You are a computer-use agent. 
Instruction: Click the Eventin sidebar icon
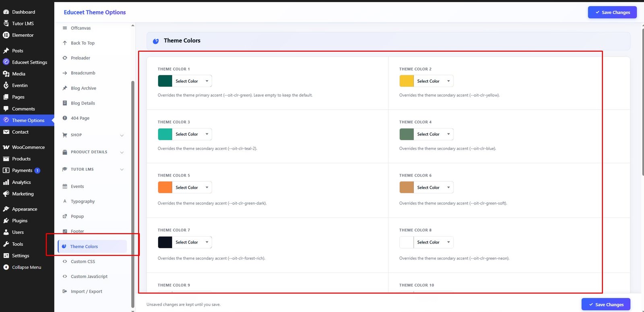tap(6, 85)
